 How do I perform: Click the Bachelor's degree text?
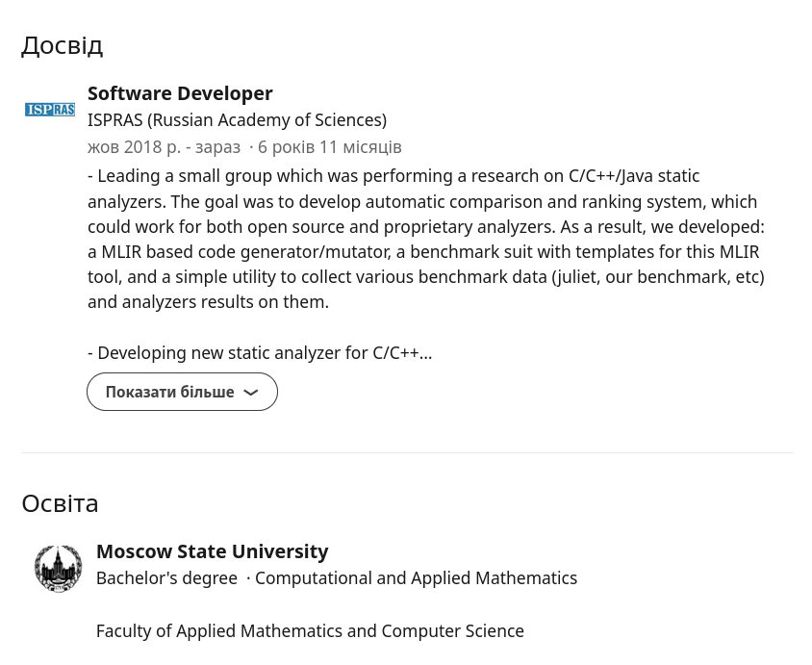pyautogui.click(x=166, y=578)
